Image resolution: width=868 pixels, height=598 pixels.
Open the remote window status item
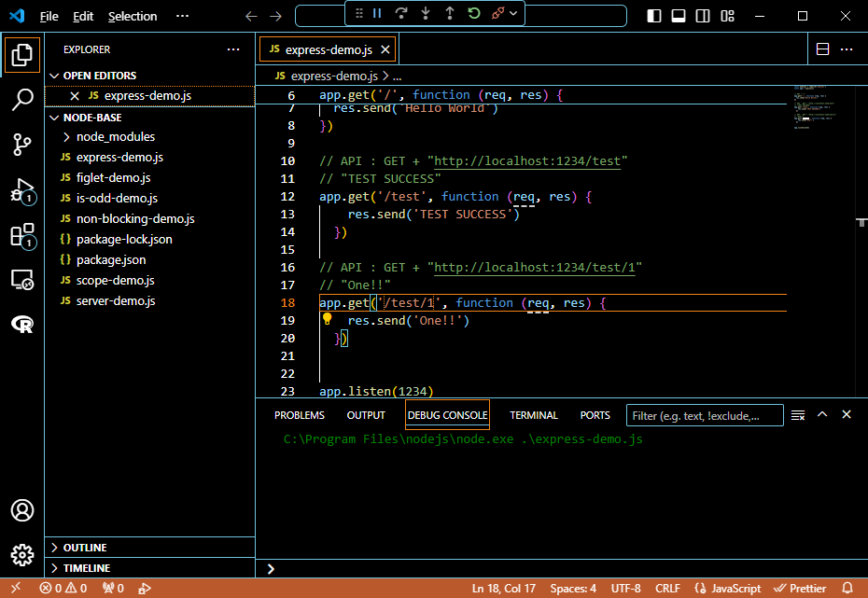click(16, 588)
